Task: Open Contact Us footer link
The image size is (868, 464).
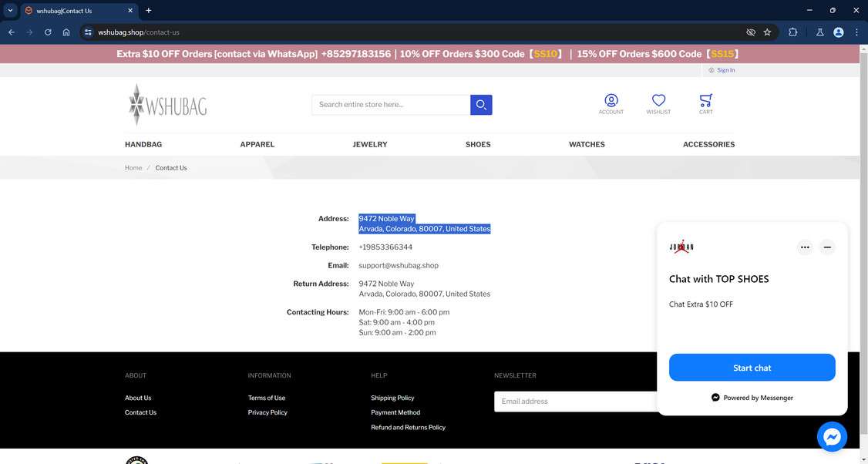Action: click(x=140, y=412)
